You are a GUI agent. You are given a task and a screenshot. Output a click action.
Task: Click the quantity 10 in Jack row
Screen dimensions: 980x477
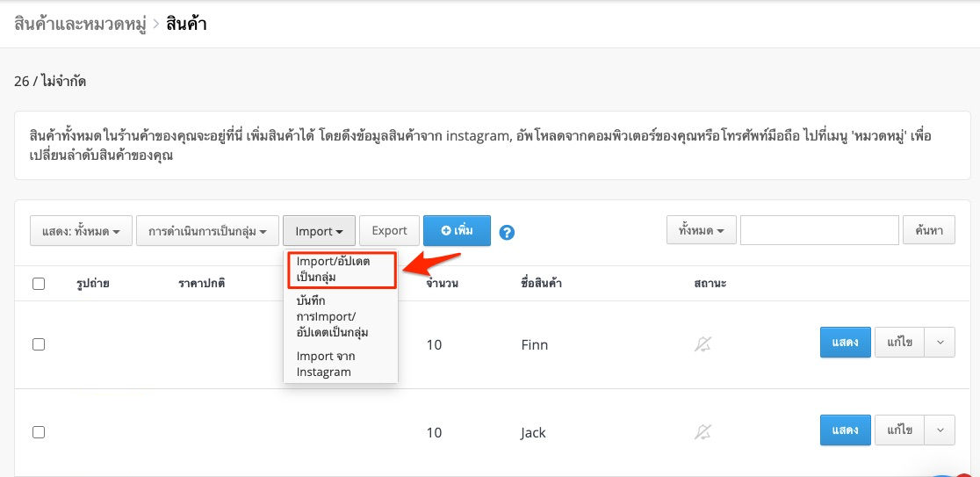[434, 432]
